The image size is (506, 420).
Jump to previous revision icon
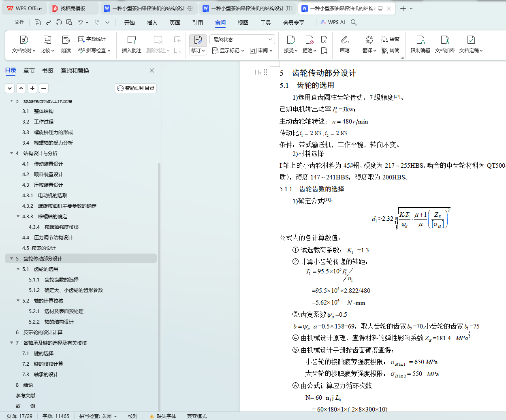(324, 39)
